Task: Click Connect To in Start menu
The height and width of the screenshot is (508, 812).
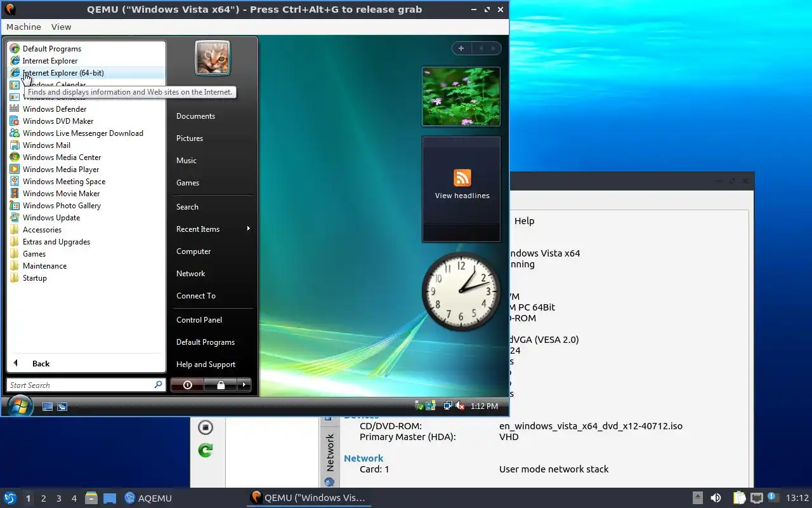Action: [x=196, y=296]
